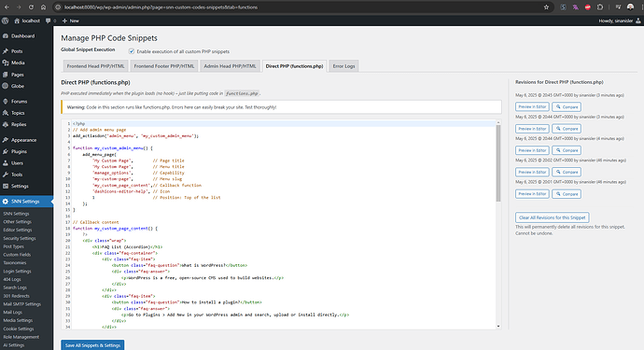Switch to Frontend Head PHP/HTML tab
The width and height of the screenshot is (644, 350).
coord(95,66)
